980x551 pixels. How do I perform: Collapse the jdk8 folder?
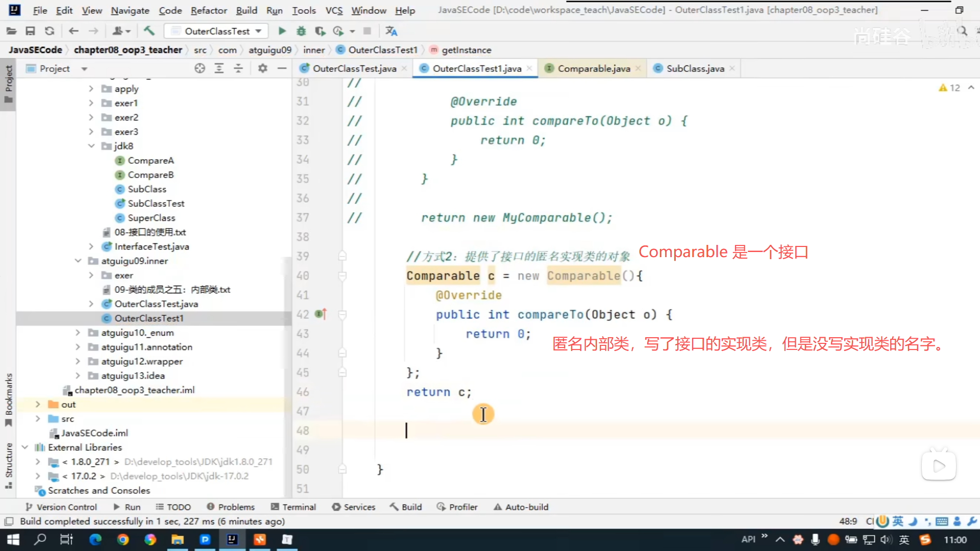click(x=91, y=146)
